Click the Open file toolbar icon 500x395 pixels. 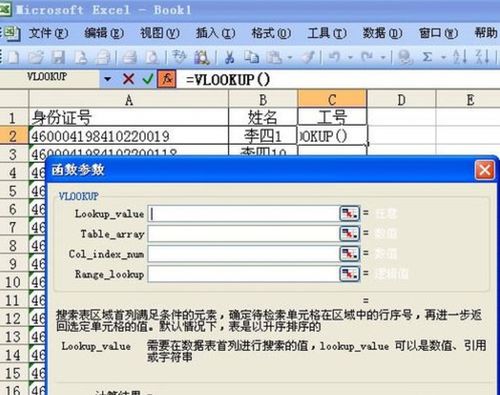[36, 57]
